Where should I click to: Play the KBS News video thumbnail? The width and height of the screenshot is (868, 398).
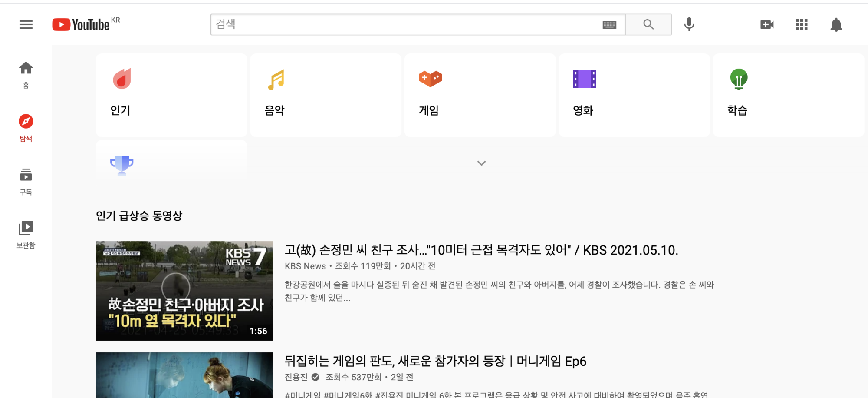tap(184, 291)
